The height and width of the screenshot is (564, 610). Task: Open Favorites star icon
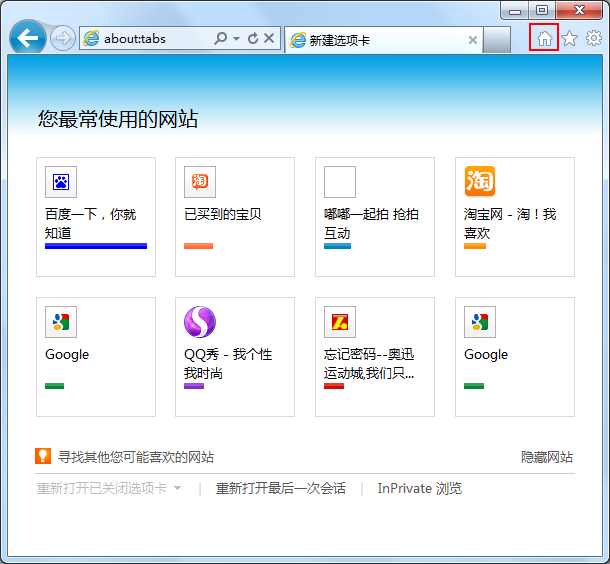[x=570, y=38]
